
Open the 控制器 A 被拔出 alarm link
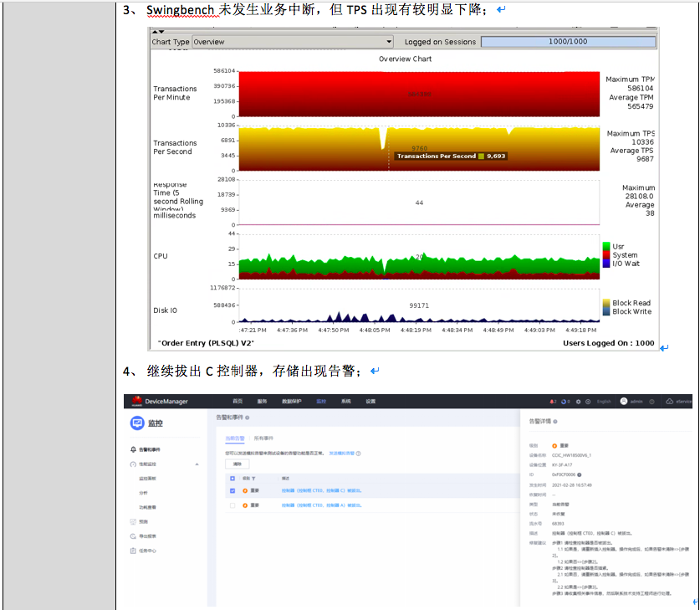point(321,505)
